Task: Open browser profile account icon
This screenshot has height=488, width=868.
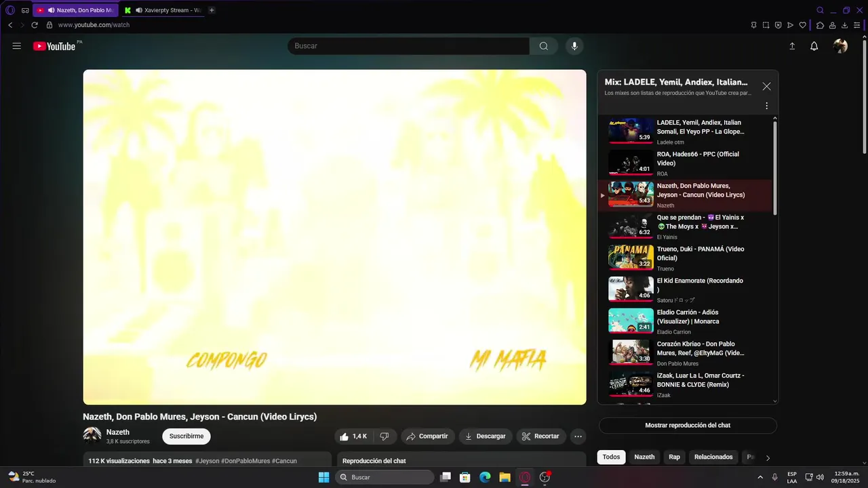Action: coord(833,25)
